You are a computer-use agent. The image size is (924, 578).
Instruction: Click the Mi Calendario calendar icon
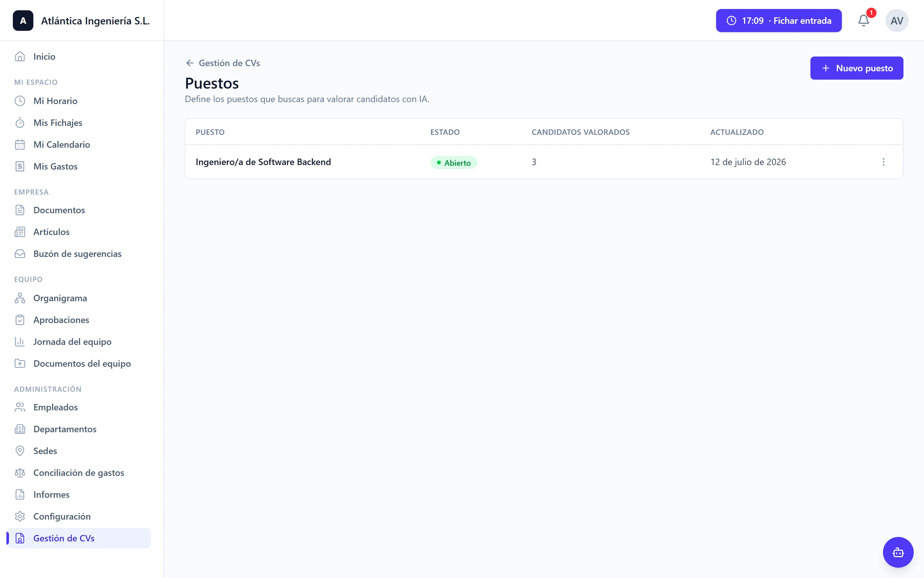pos(20,144)
